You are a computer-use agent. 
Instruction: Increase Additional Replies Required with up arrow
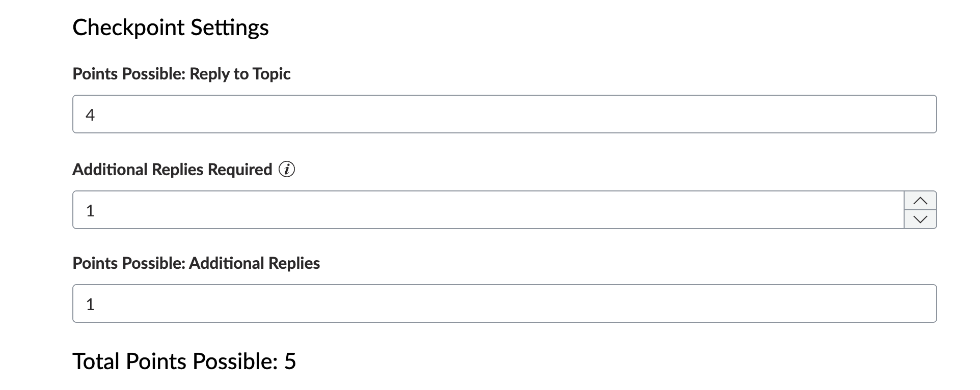point(920,201)
